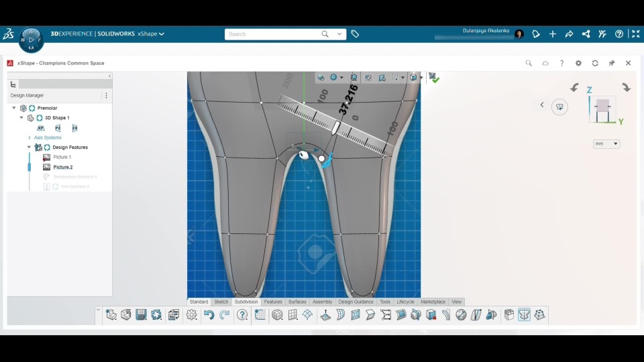Viewport: 644px width, 362px height.
Task: Click the cloud icon in the widget header
Action: point(545,63)
